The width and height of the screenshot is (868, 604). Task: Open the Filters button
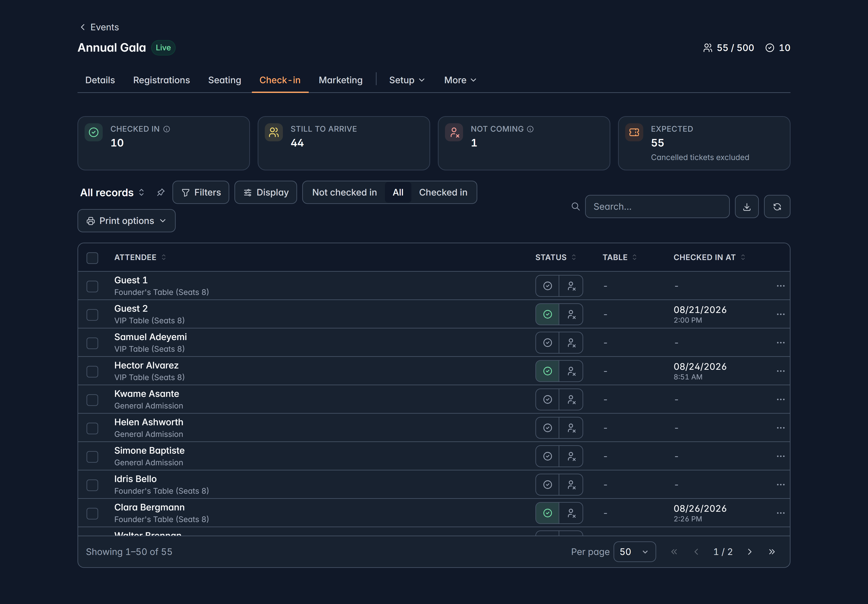[201, 192]
